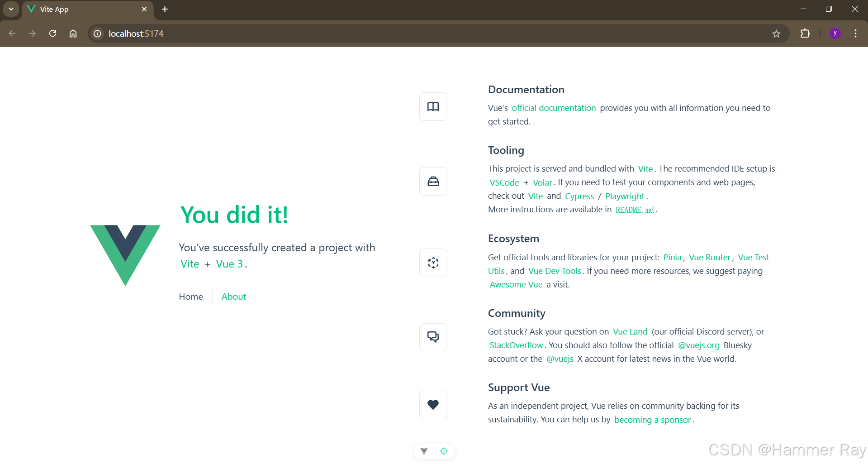Expand the tab search dropdown
Image resolution: width=868 pixels, height=464 pixels.
pyautogui.click(x=11, y=9)
